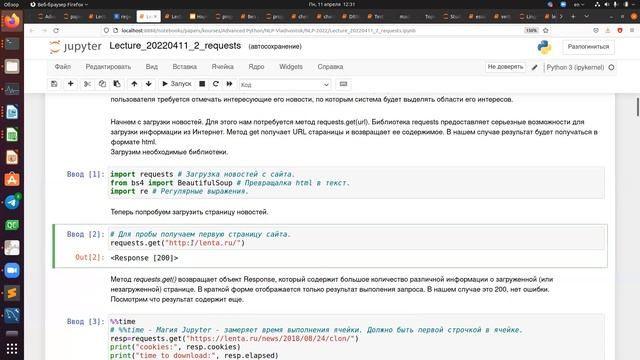Move selected cell up with the arrow icon
Screen dimensions: 640x360
tap(134, 84)
